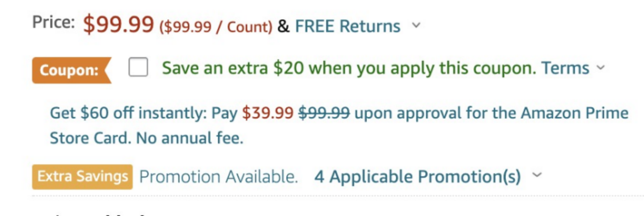This screenshot has width=644, height=216.
Task: Open the 4 Applicable Promotion(s) link
Action: pos(417,177)
